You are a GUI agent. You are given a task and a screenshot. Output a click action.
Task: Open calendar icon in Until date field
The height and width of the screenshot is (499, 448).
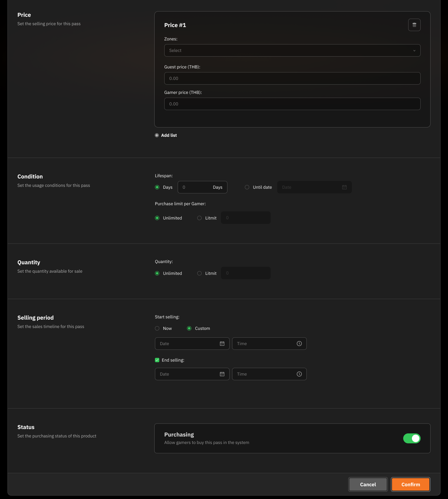point(344,187)
